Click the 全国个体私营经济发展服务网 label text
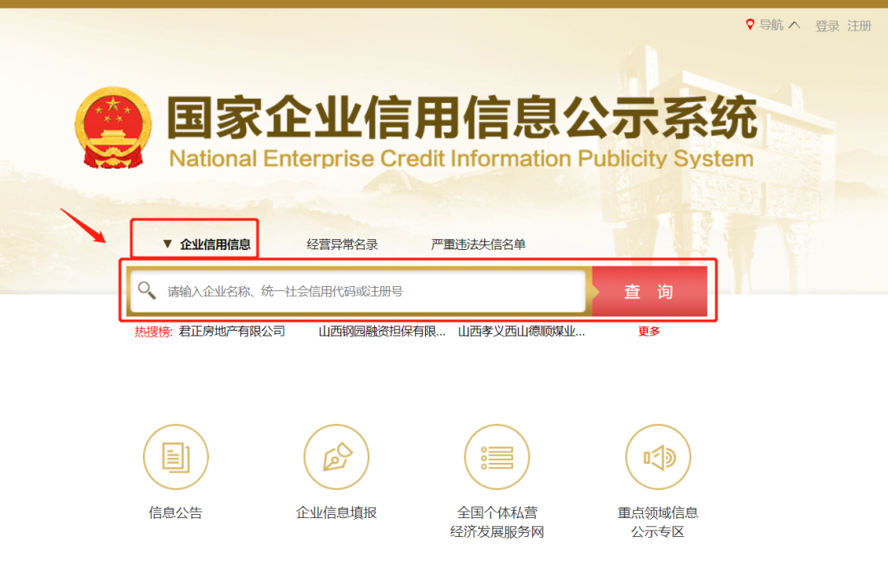The width and height of the screenshot is (888, 588). (x=497, y=521)
